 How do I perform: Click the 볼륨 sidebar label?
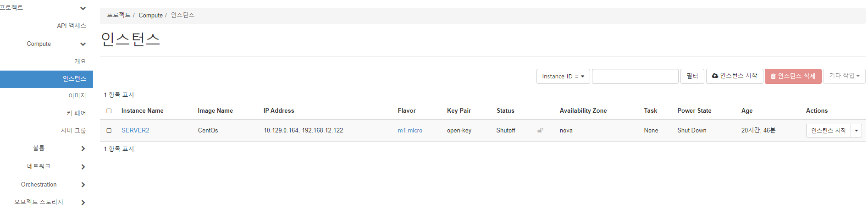click(39, 148)
